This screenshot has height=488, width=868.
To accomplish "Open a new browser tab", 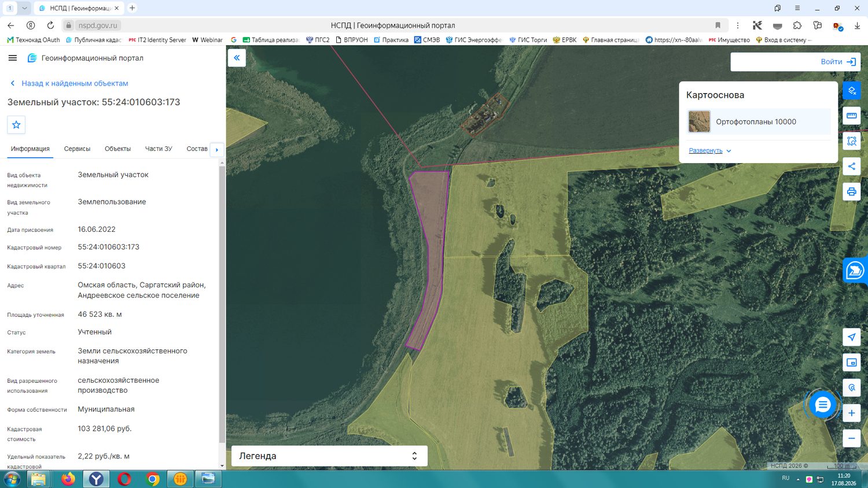I will pyautogui.click(x=132, y=8).
